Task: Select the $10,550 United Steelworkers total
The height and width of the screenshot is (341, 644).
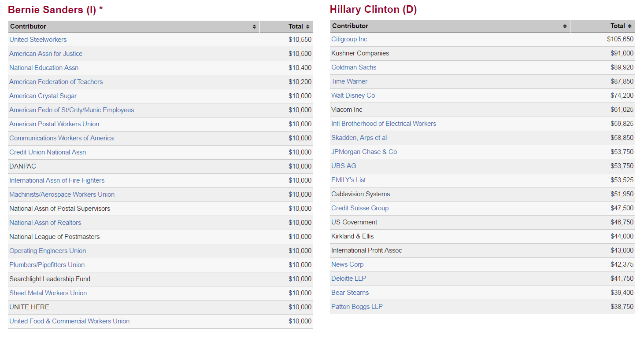Action: click(300, 40)
